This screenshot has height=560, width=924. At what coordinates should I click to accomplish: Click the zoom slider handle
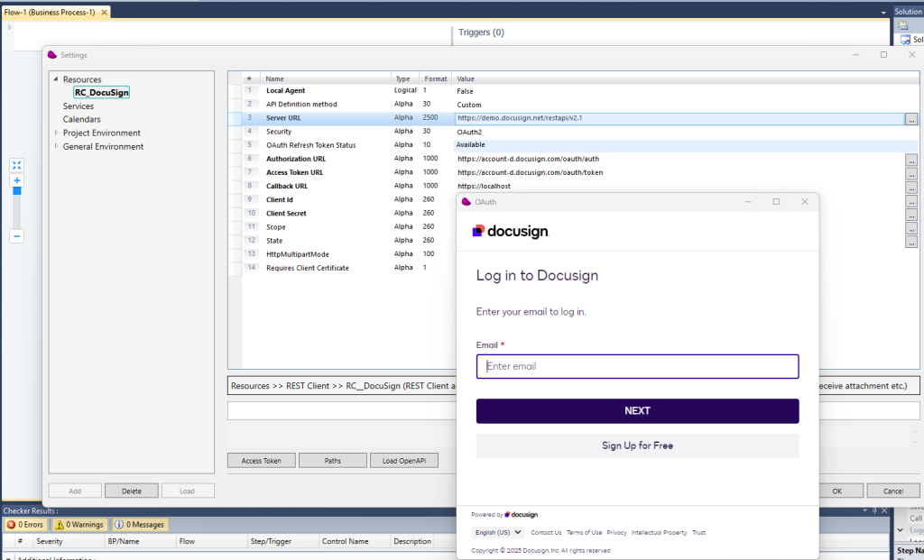coord(17,191)
